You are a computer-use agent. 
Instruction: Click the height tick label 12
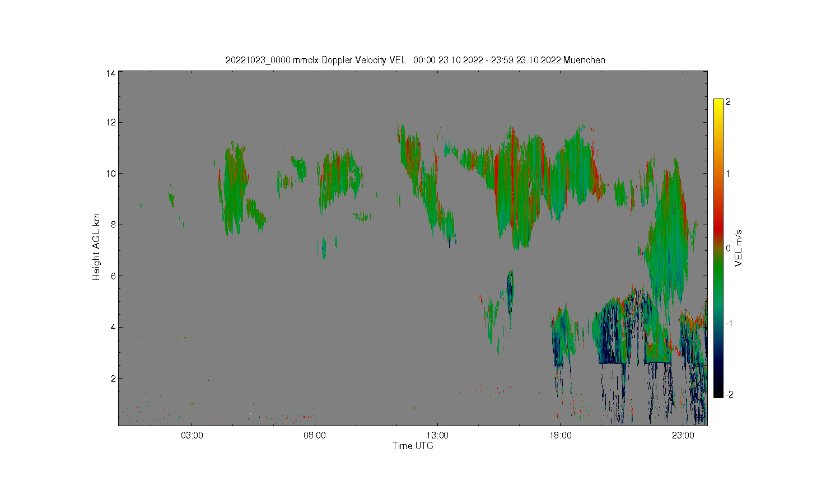coord(110,122)
